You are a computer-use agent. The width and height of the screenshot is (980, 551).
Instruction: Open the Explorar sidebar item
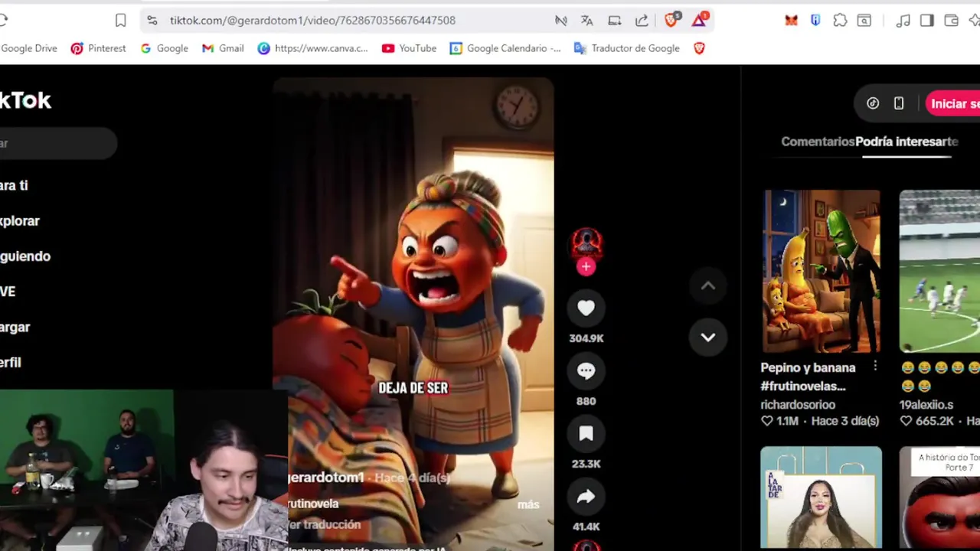tap(20, 221)
